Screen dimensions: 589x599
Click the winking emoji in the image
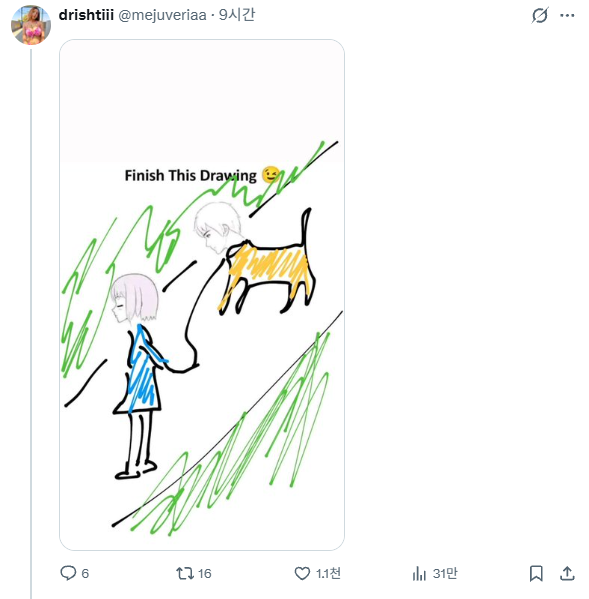coord(271,175)
